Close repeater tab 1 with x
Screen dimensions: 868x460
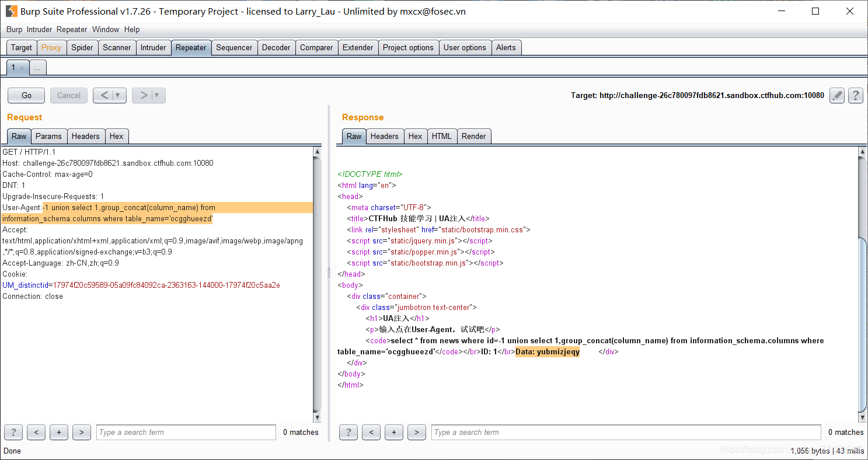[x=22, y=68]
